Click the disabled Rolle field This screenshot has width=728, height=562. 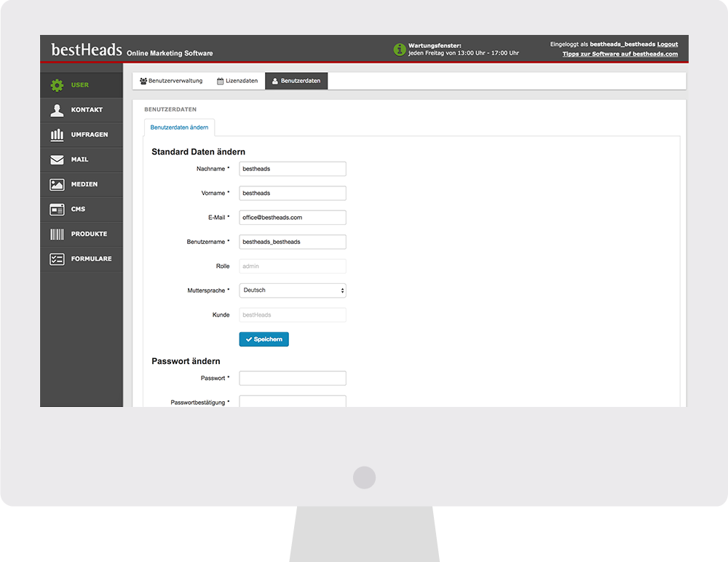pos(293,266)
